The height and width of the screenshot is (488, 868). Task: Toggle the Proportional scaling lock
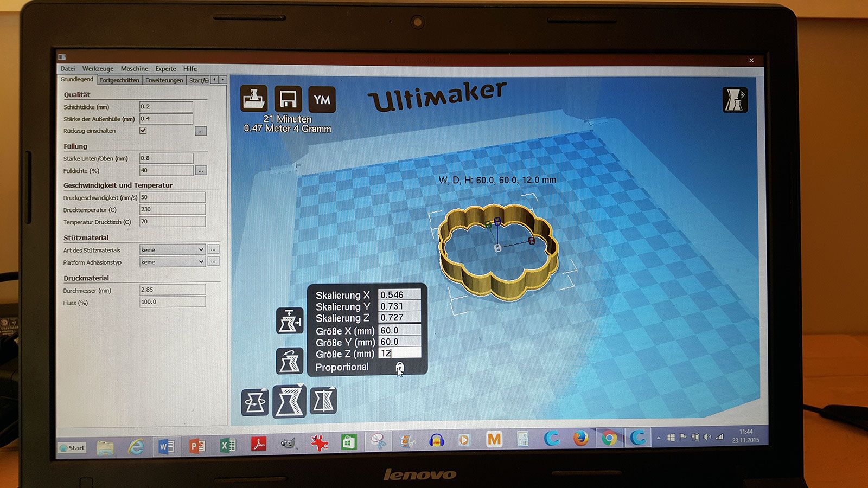399,367
